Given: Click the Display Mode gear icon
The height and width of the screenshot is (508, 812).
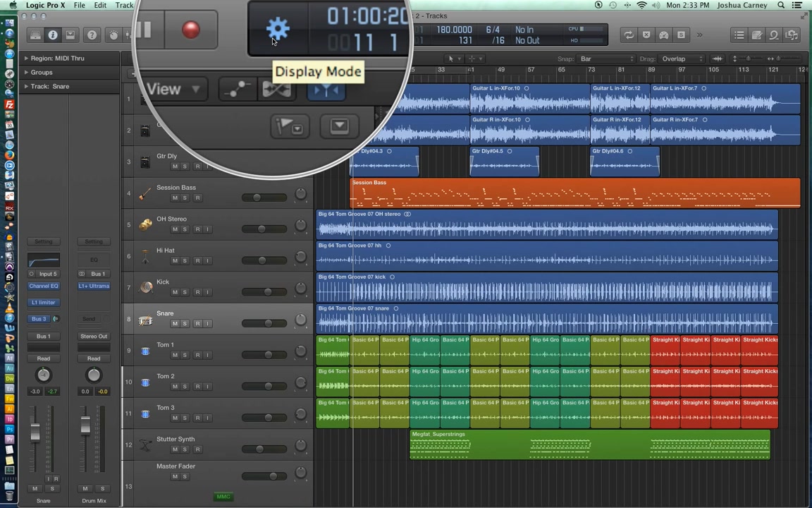Looking at the screenshot, I should coord(277,28).
